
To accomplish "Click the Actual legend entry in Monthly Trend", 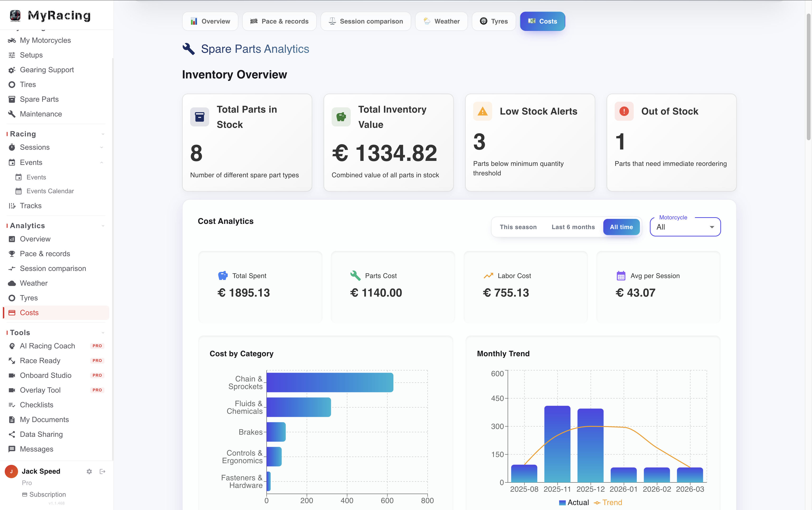I will [574, 503].
